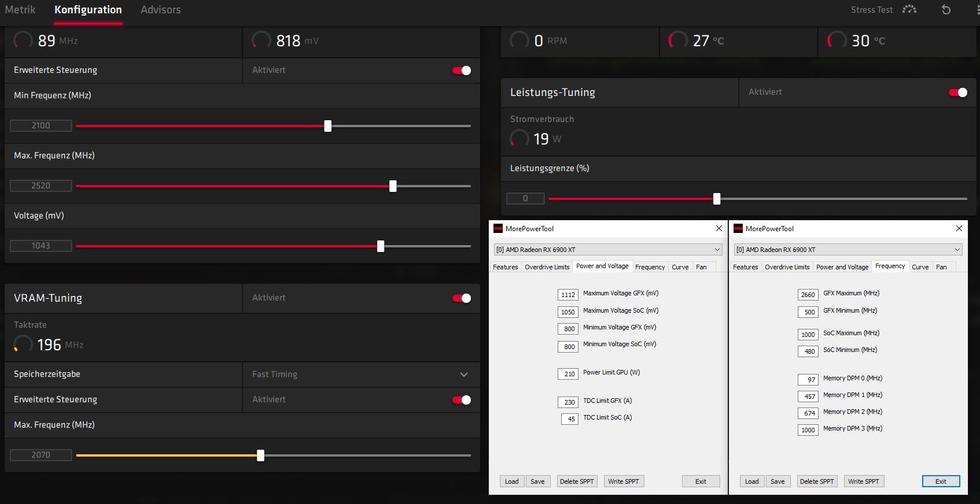Close the right MorePowerTool window
Screen dimensions: 980x504
point(959,228)
